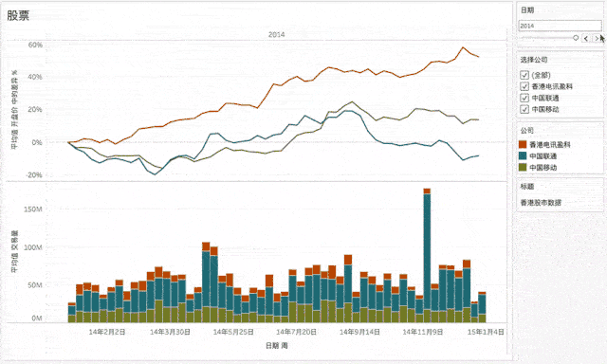Click the 选择公司 filter heading
The width and height of the screenshot is (607, 364).
[x=533, y=60]
